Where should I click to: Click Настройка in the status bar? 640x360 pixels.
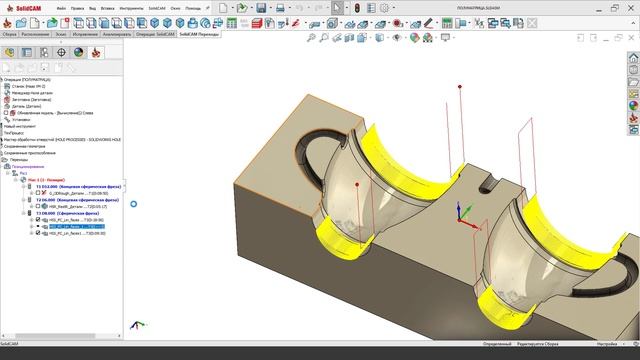pos(607,344)
